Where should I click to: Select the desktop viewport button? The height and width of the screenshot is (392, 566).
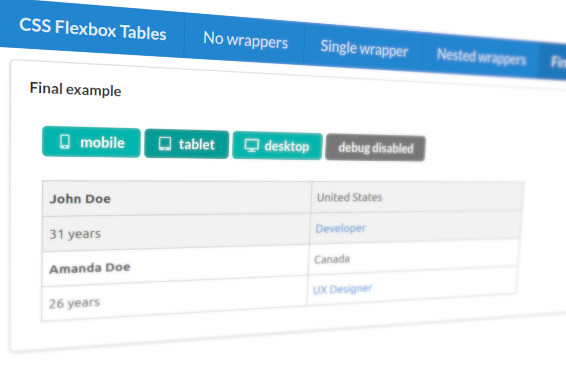tap(277, 145)
